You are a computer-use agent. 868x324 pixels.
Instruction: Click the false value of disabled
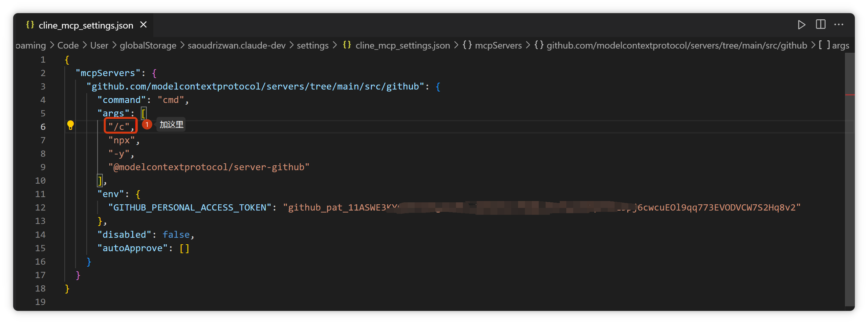click(176, 234)
